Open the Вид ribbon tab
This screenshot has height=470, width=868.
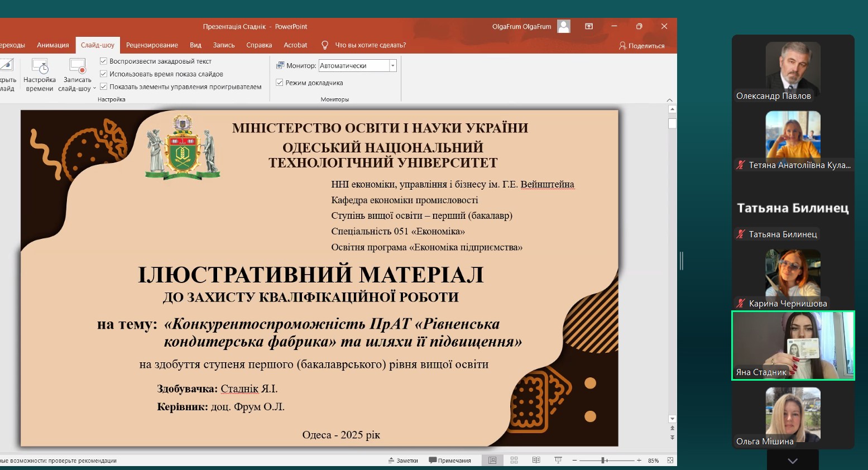click(195, 45)
